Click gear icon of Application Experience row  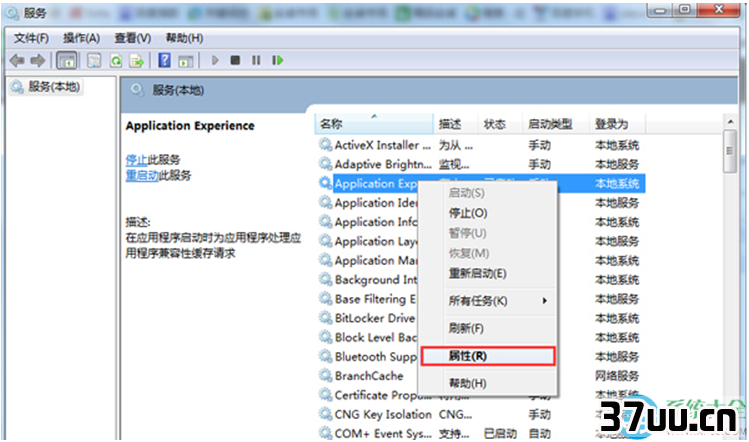325,183
